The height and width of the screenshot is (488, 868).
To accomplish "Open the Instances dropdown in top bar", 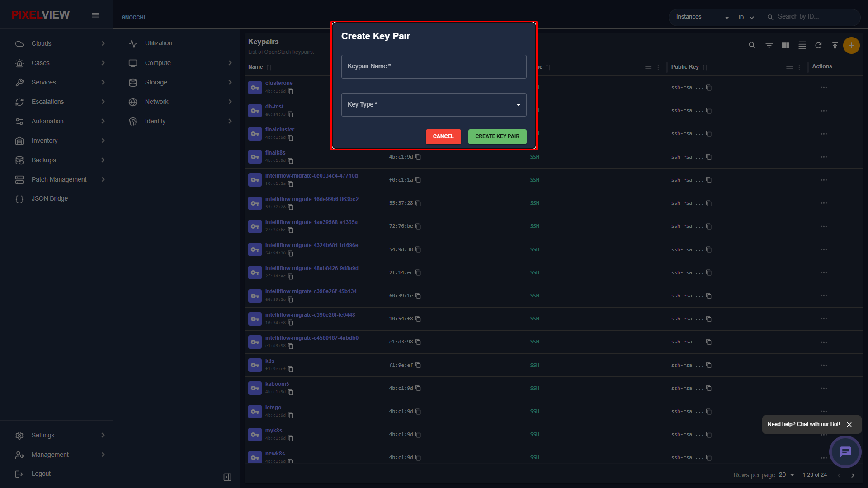I will 702,17.
